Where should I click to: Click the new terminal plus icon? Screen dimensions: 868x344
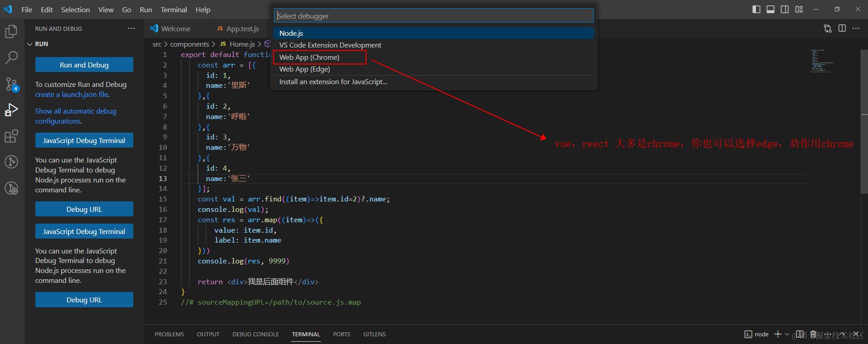pyautogui.click(x=778, y=334)
